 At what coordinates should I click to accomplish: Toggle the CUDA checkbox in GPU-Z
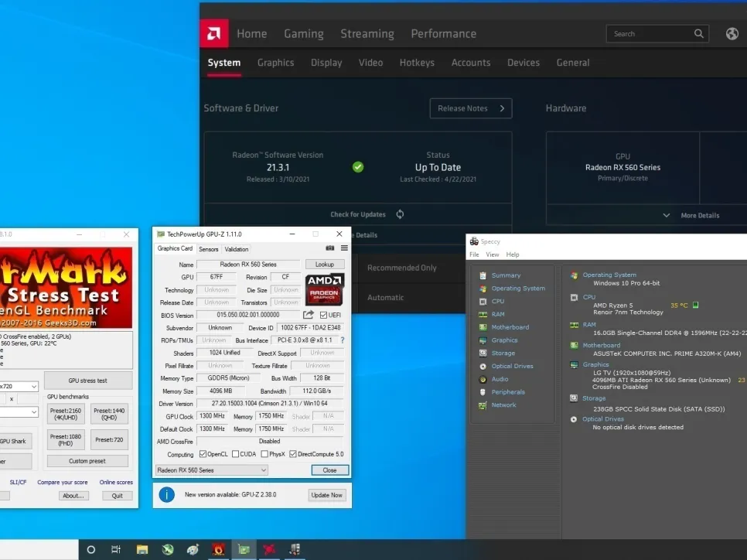tap(235, 454)
